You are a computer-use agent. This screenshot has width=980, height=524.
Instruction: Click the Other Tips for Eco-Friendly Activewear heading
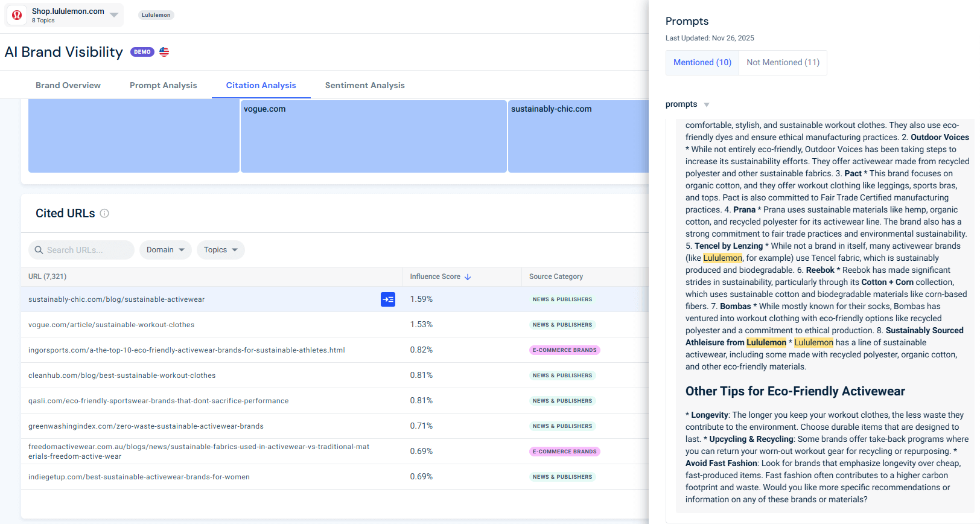795,391
